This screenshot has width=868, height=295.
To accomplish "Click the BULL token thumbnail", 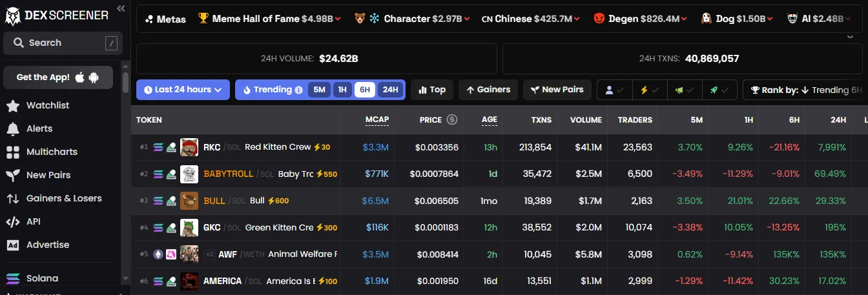I will (189, 201).
